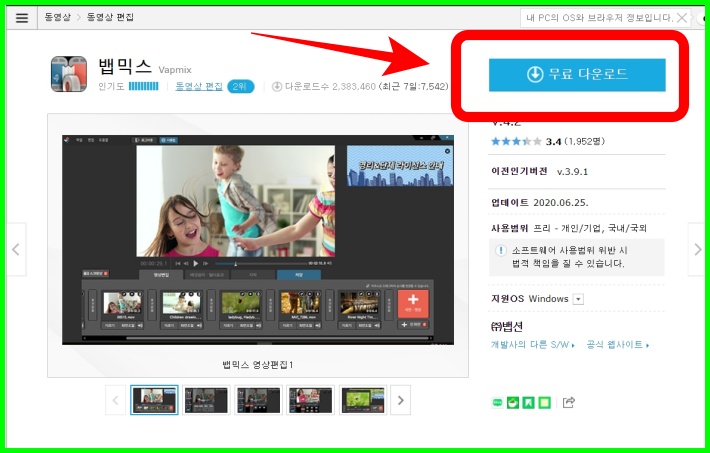Go to the 동영상 breadcrumb category
Viewport: 710px width, 453px height.
(x=58, y=17)
